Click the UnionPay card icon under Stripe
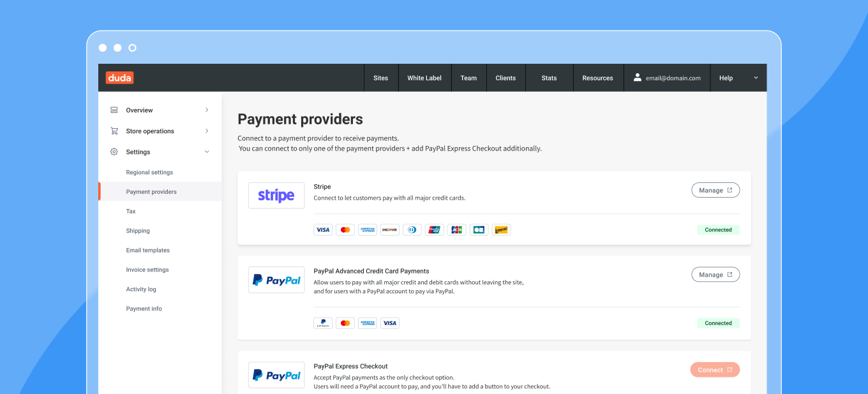868x394 pixels. pyautogui.click(x=435, y=230)
